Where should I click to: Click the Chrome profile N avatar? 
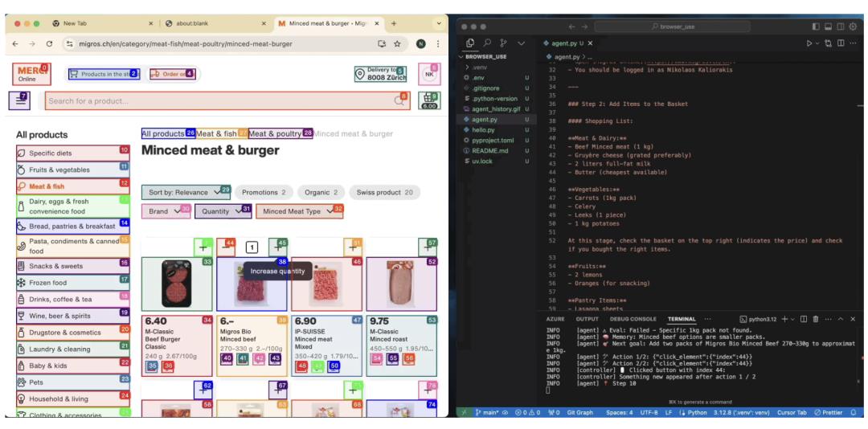[x=421, y=43]
